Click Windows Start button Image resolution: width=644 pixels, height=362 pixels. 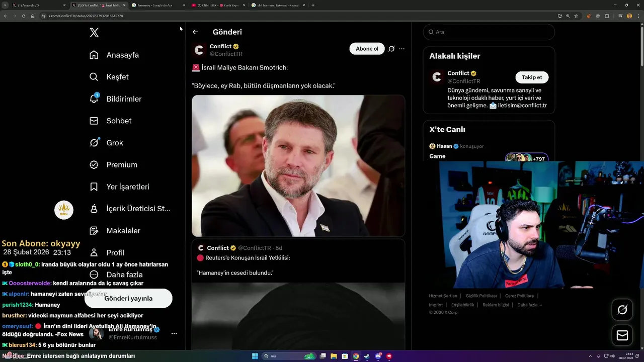click(x=255, y=356)
